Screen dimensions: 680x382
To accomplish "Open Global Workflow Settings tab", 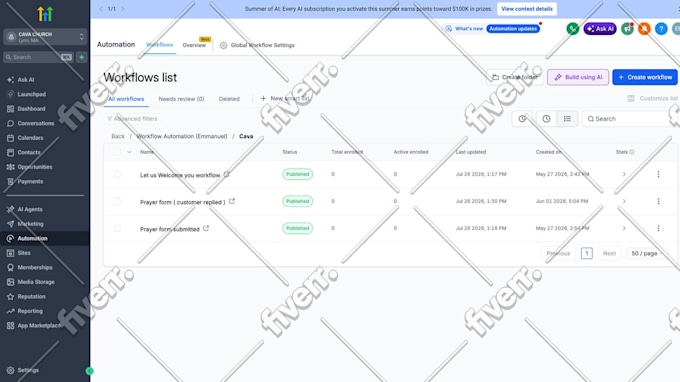I will point(257,45).
